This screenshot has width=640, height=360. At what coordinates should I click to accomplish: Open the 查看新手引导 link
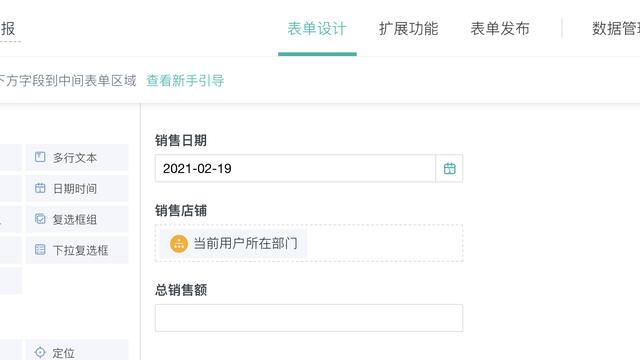(185, 80)
